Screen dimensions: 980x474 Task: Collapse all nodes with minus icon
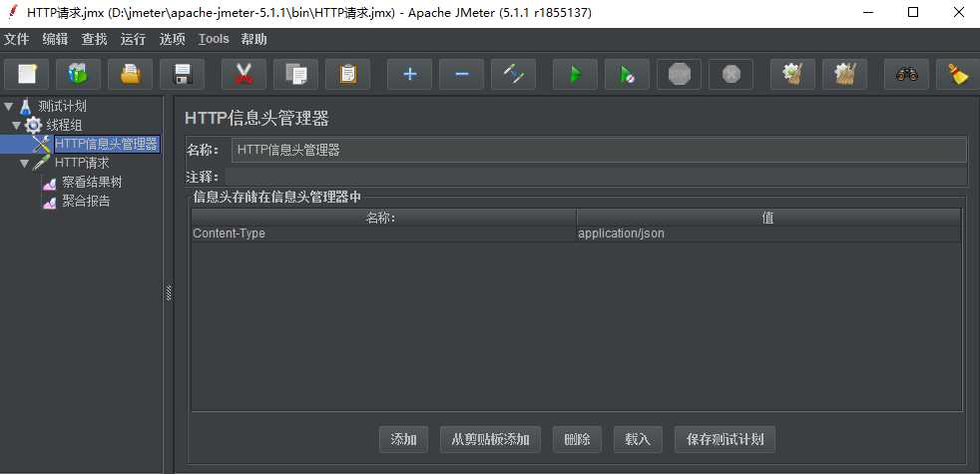click(461, 75)
